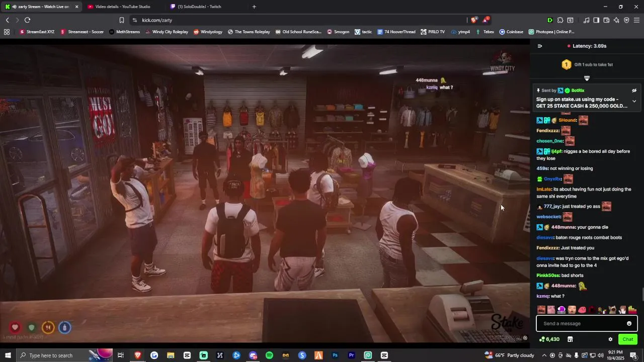Expand the pinned BotRix message chevron
The width and height of the screenshot is (644, 362).
click(x=634, y=101)
